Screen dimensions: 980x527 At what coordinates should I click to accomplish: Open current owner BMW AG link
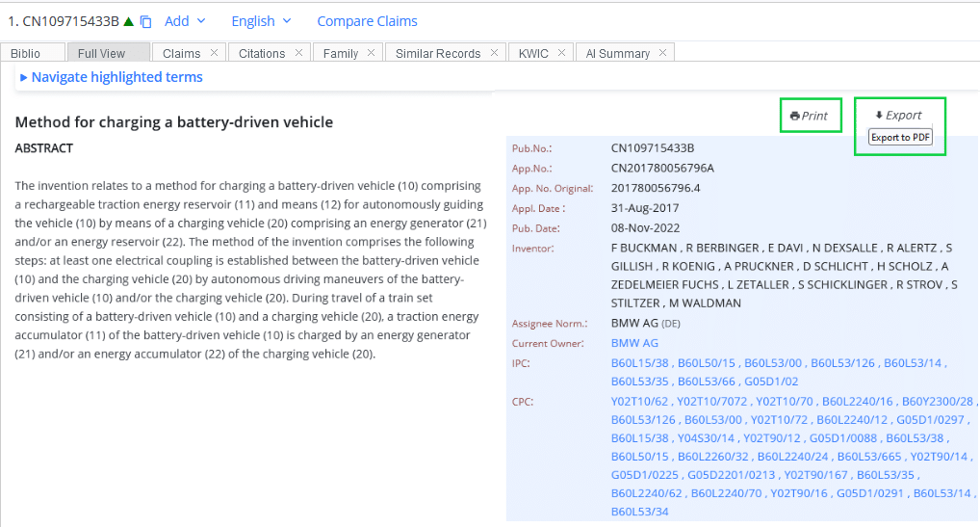tap(634, 343)
